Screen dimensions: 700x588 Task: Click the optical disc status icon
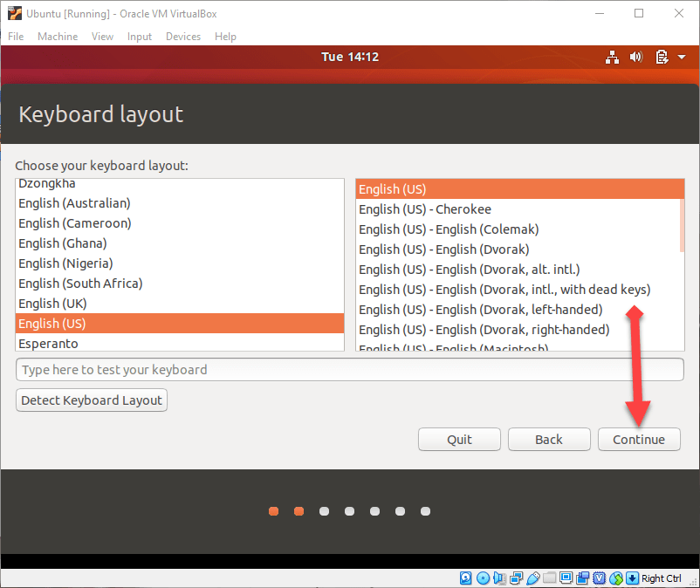click(483, 578)
